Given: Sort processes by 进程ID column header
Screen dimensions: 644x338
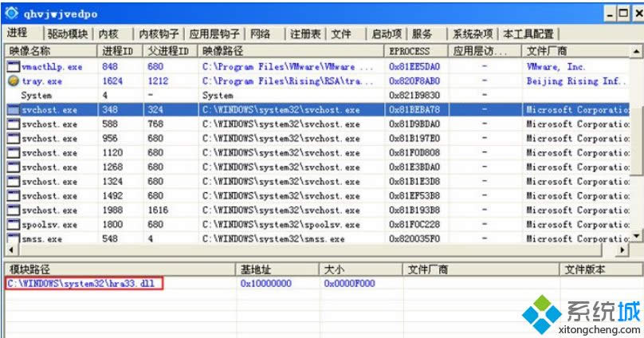Looking at the screenshot, I should tap(120, 52).
